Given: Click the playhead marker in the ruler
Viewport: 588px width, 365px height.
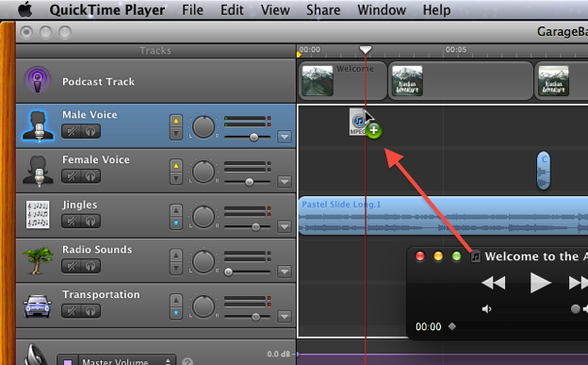Looking at the screenshot, I should pos(366,50).
